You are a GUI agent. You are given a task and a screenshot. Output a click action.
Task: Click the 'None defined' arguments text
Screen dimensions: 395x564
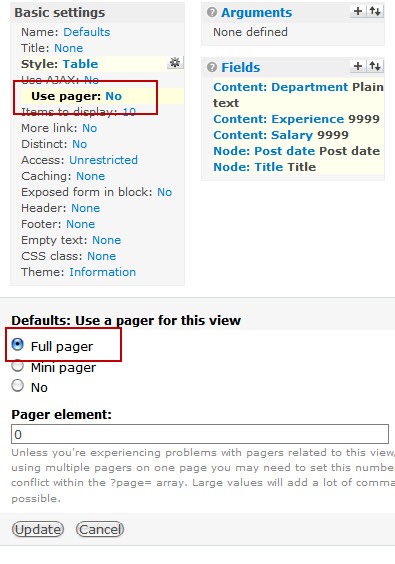click(250, 32)
